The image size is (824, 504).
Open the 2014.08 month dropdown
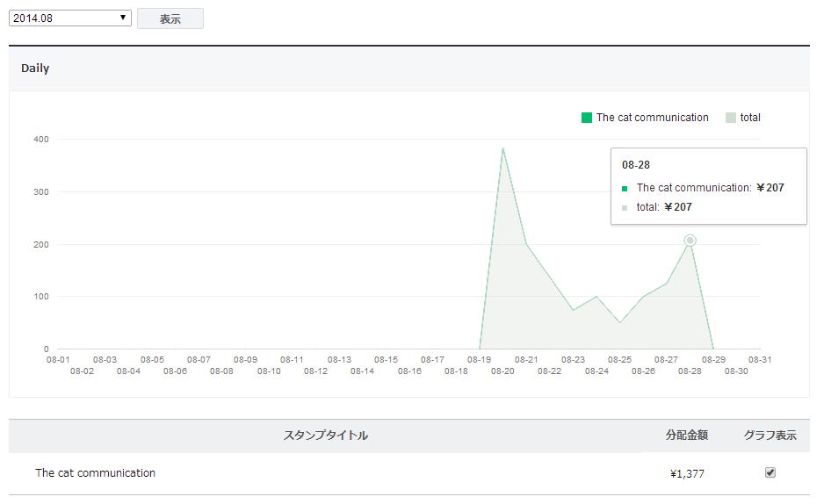pos(69,18)
